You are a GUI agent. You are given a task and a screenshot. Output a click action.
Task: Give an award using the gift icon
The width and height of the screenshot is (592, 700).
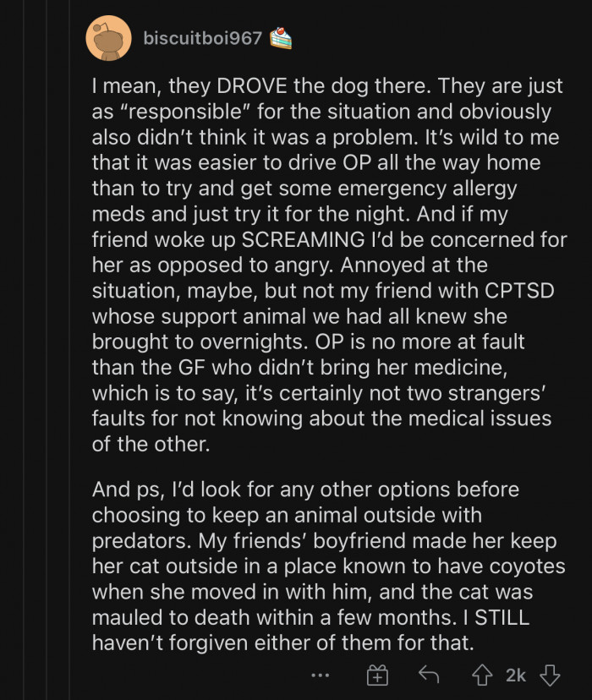(376, 675)
